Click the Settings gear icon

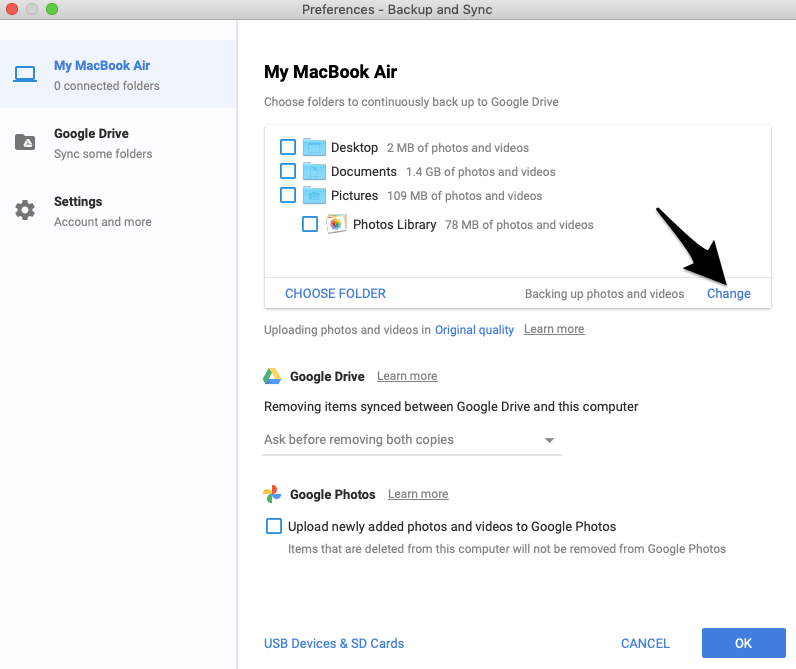(25, 210)
